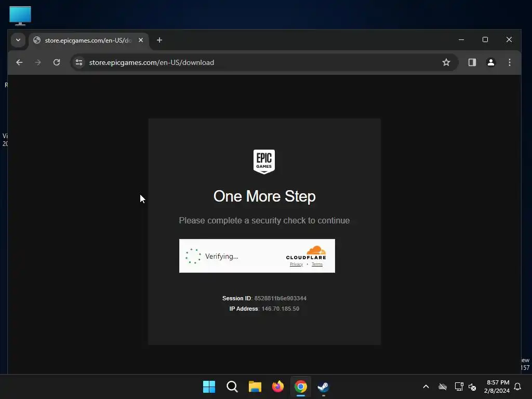Click the Epic Games logo
The width and height of the screenshot is (532, 399).
tap(264, 162)
